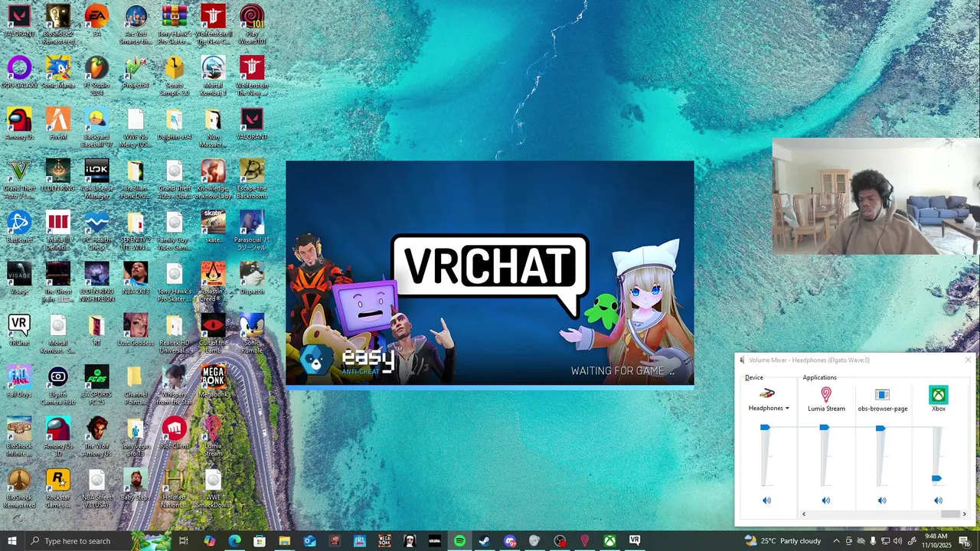980x551 pixels.
Task: Open the notification center icon
Action: [965, 541]
